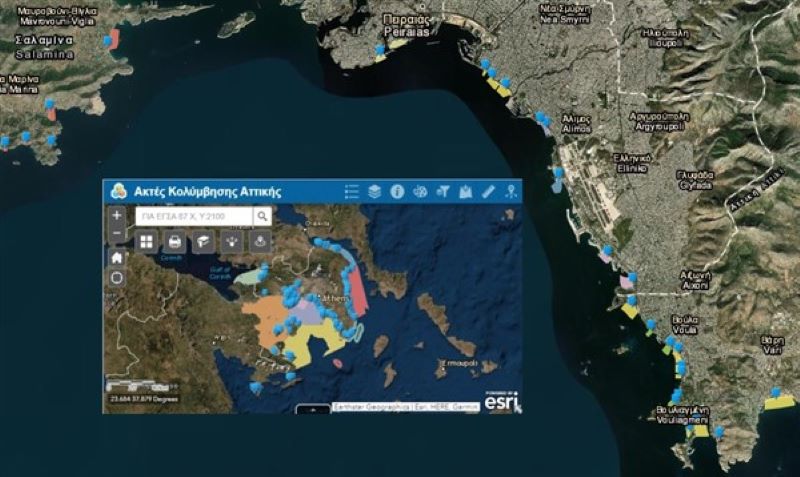This screenshot has height=477, width=800.
Task: Open the layers stack panel
Action: click(x=375, y=191)
